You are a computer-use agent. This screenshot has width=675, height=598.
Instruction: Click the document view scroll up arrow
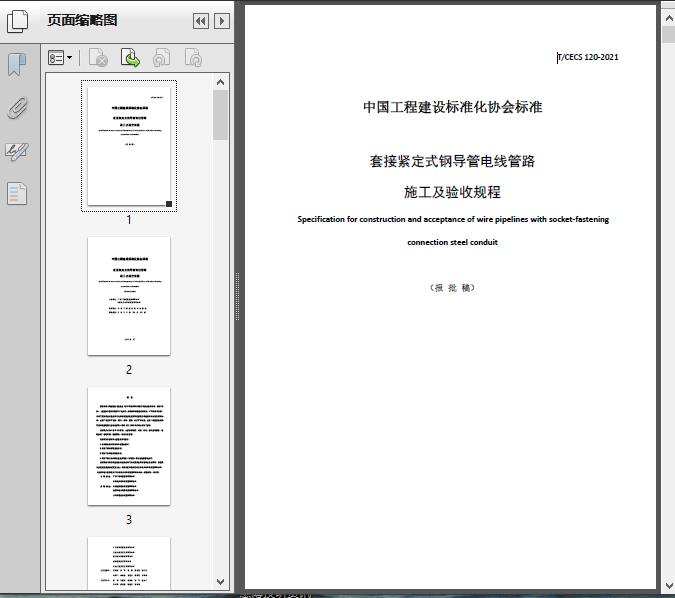coord(669,18)
